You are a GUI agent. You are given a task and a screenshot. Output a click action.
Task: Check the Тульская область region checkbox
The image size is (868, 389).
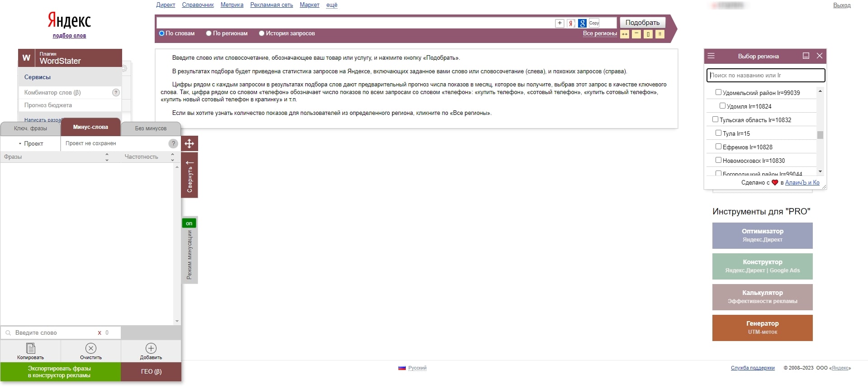(715, 119)
